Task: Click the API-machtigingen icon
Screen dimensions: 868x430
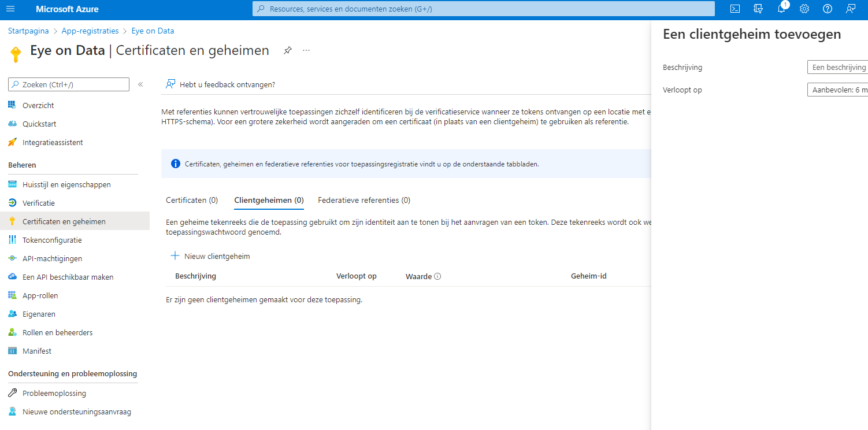Action: pyautogui.click(x=12, y=258)
